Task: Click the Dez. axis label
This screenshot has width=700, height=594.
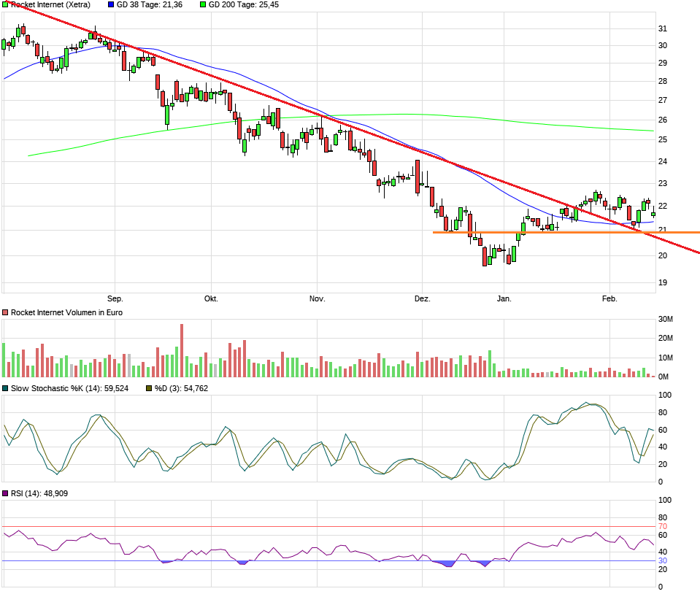Action: 423,298
